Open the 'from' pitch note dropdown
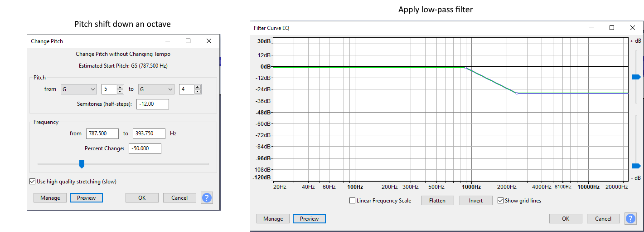Viewport: 644px width, 232px height. point(79,89)
